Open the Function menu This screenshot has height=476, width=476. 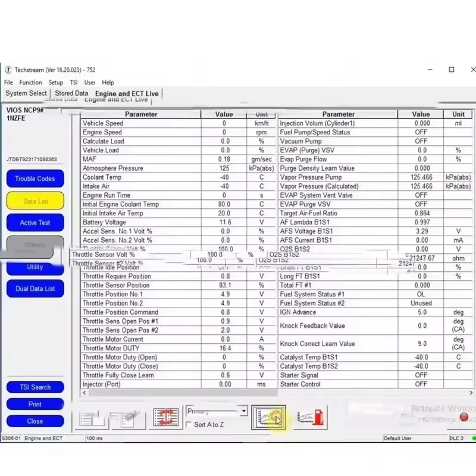point(30,82)
